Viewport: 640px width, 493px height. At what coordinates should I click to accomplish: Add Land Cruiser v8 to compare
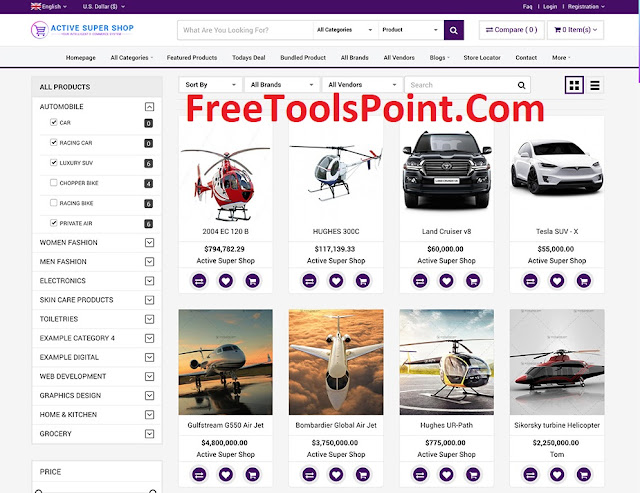(x=420, y=281)
